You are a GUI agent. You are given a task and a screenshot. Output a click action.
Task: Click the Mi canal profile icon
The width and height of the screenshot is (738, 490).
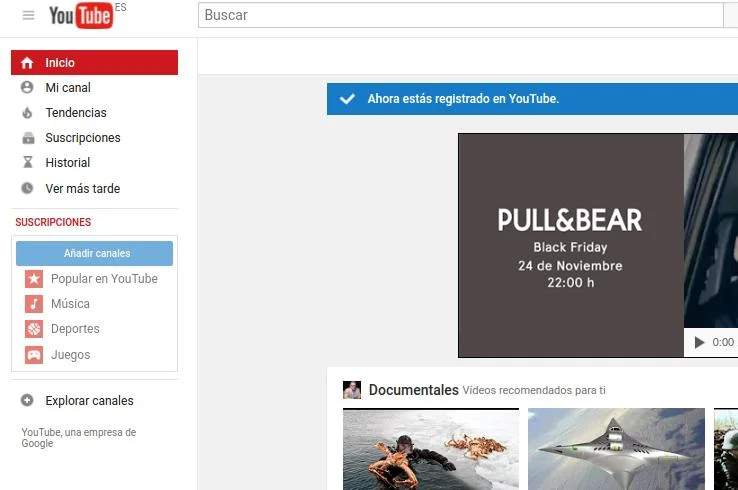[x=27, y=87]
